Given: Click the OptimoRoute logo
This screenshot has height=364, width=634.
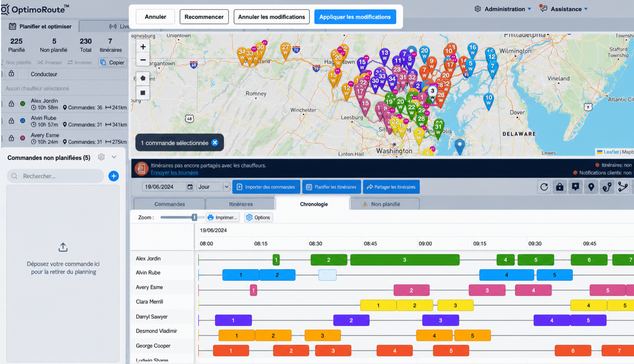Looking at the screenshot, I should coord(35,9).
